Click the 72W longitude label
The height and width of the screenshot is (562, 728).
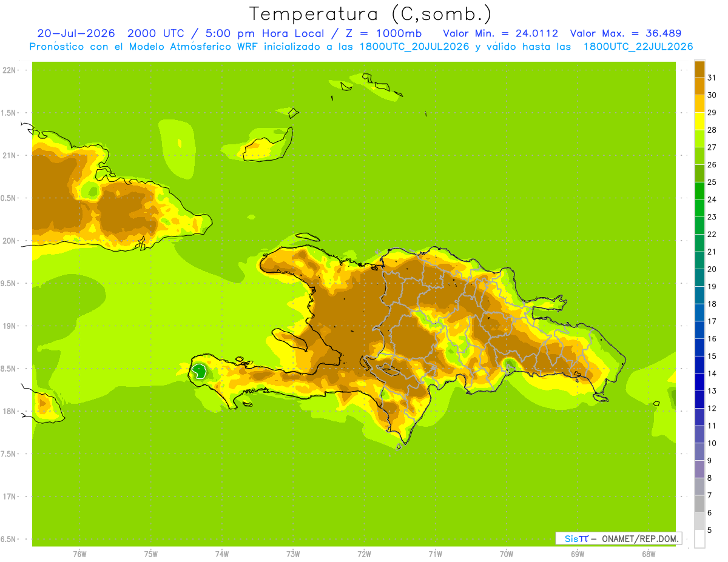coord(364,554)
